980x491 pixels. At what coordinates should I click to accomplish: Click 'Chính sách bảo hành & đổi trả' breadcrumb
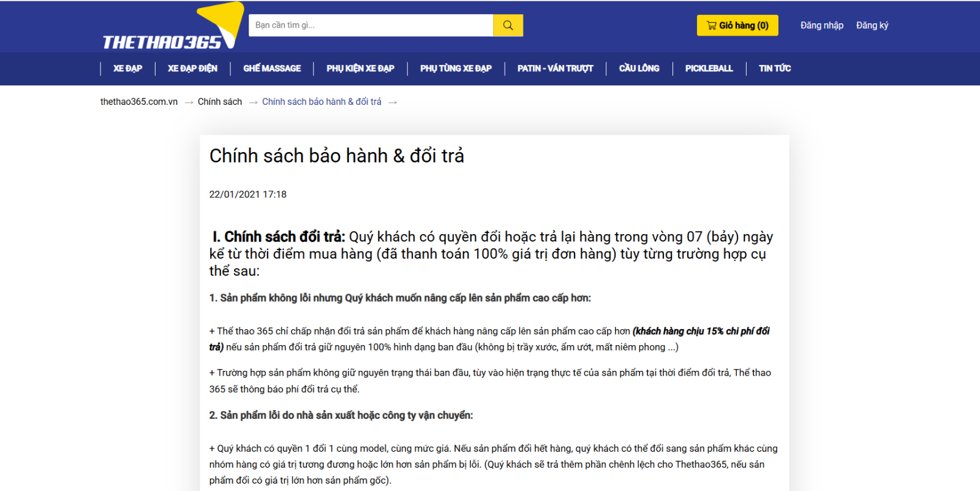tap(322, 102)
